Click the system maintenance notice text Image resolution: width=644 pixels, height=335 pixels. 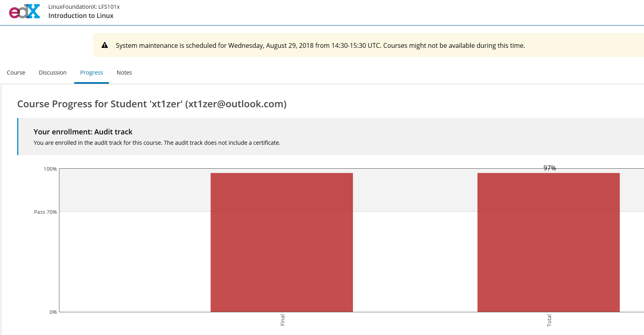[320, 45]
